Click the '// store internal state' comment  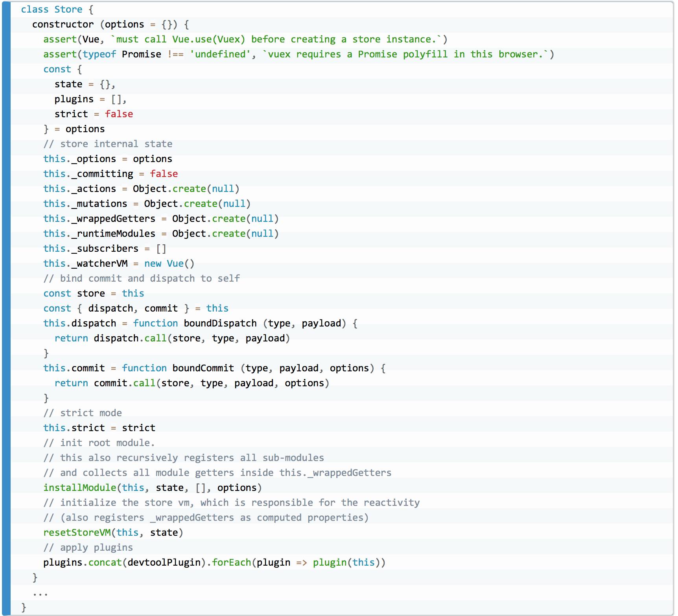pos(108,144)
